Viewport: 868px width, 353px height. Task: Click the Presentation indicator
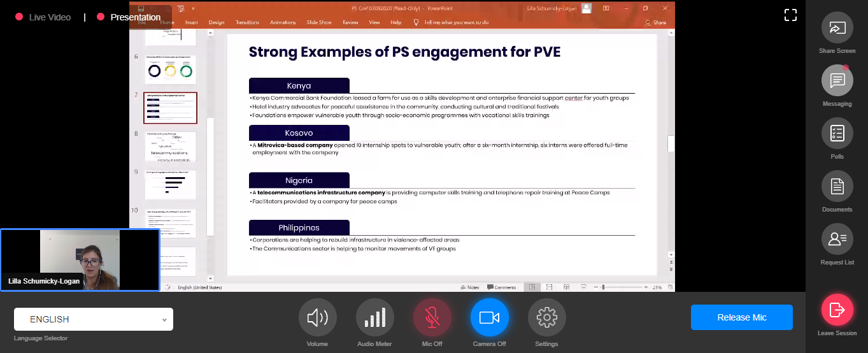[x=129, y=17]
